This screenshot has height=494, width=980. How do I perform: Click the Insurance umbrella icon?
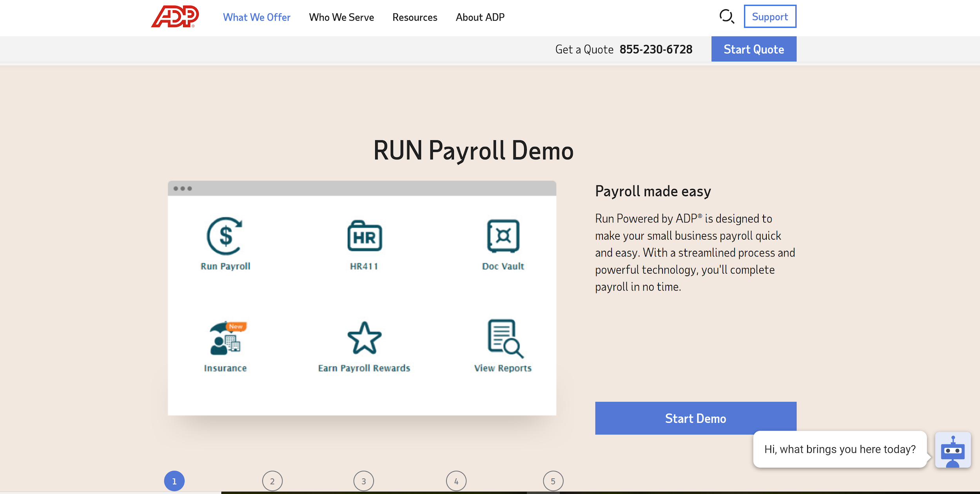[225, 338]
